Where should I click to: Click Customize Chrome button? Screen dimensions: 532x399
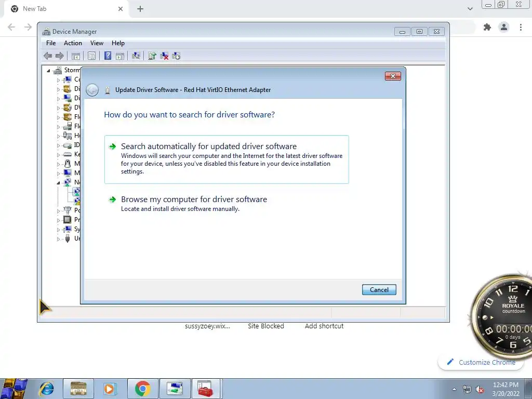coord(481,362)
